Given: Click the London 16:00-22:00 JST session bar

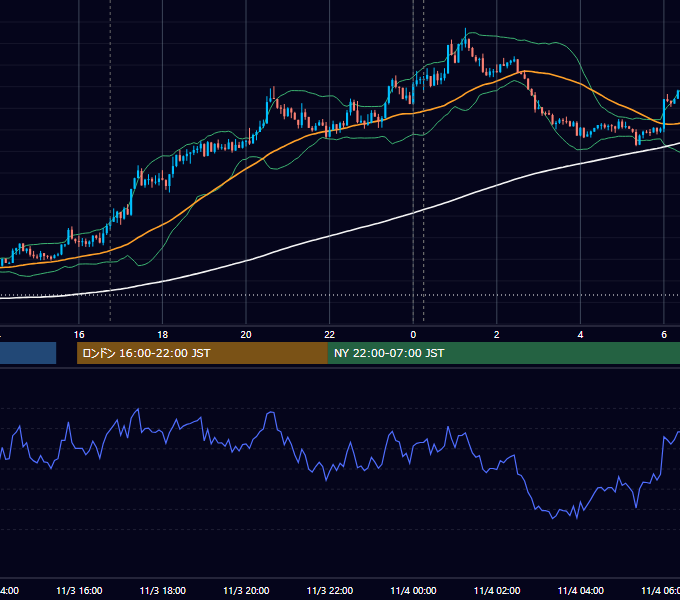Looking at the screenshot, I should coord(203,353).
